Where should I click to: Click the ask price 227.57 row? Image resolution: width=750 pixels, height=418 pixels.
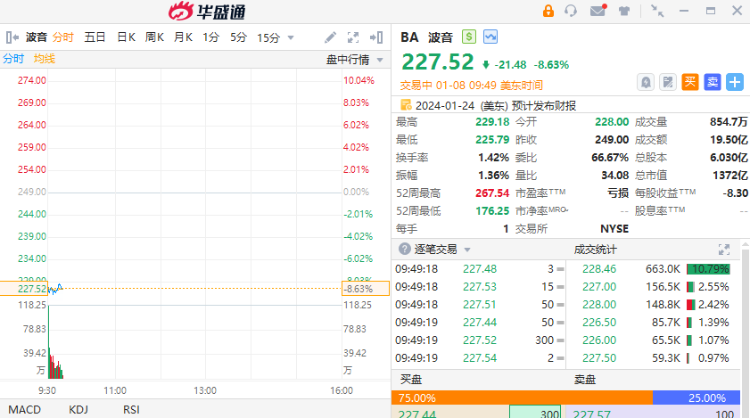pyautogui.click(x=652, y=412)
